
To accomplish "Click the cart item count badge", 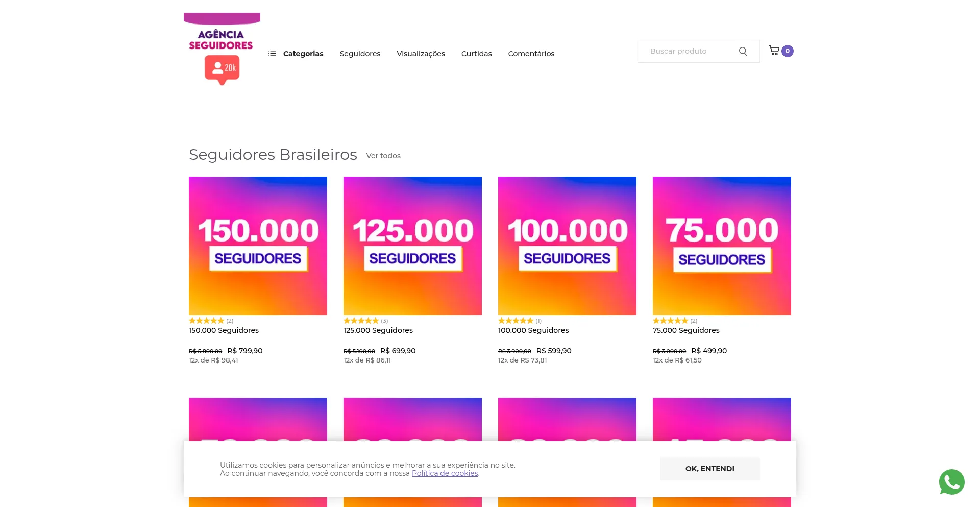I will click(788, 51).
